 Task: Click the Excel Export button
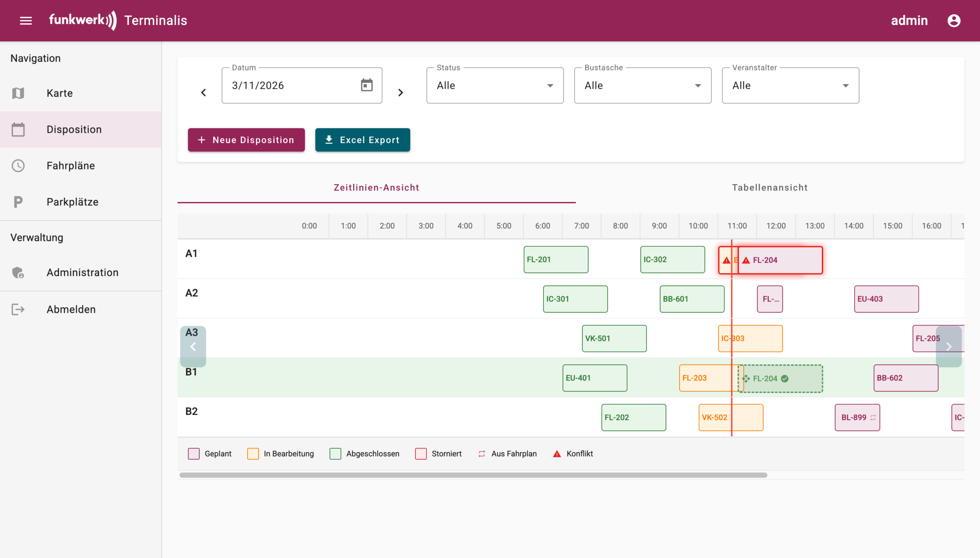[363, 140]
